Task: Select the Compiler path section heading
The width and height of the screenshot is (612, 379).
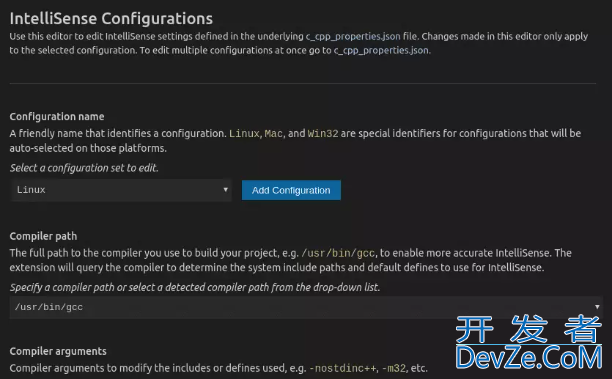Action: click(43, 236)
